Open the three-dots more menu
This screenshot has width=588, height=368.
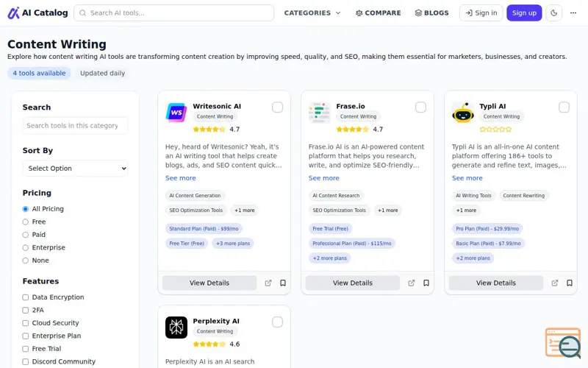click(x=573, y=13)
